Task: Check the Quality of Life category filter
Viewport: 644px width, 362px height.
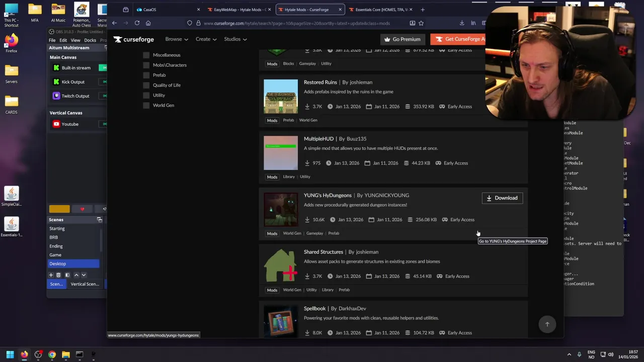Action: [x=146, y=85]
